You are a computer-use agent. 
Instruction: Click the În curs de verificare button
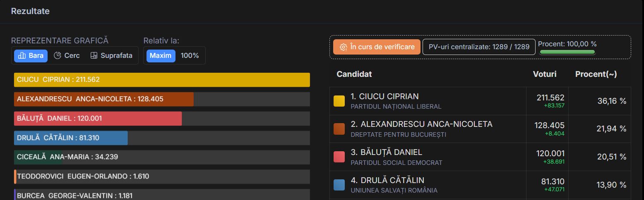[x=377, y=47]
